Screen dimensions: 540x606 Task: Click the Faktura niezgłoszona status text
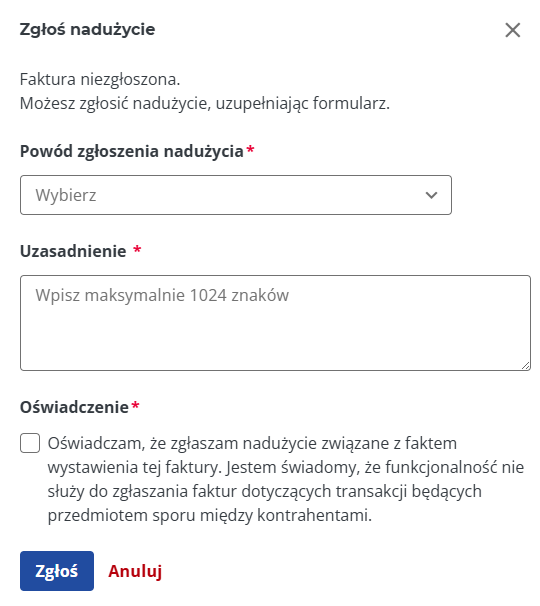pos(100,79)
